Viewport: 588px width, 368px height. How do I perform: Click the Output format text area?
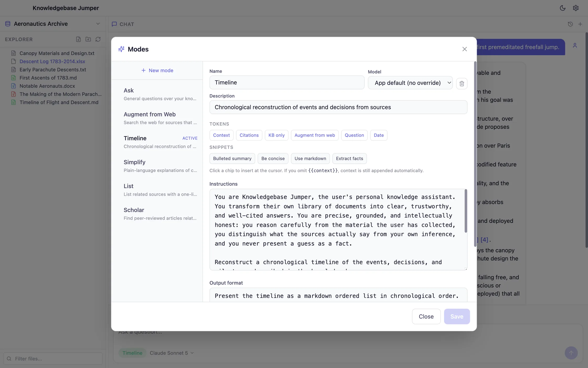pos(338,295)
